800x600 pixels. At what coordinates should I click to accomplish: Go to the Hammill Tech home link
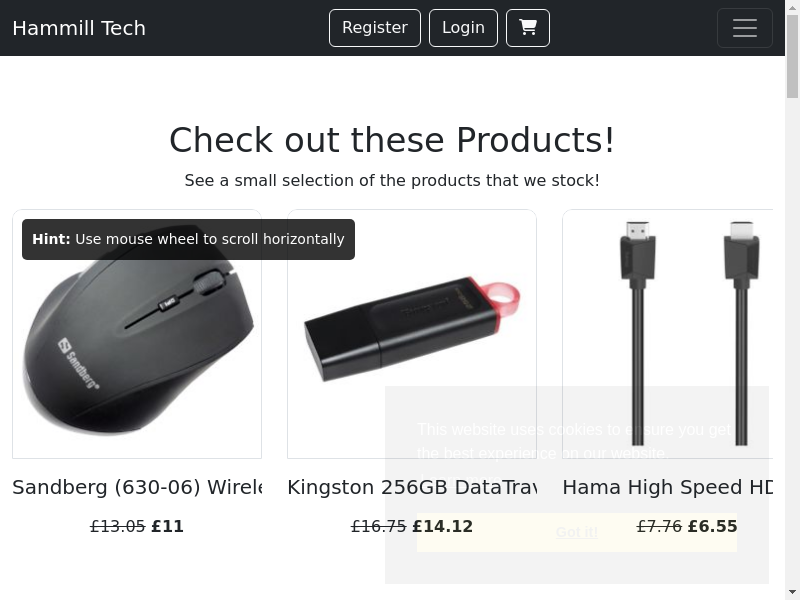(x=79, y=28)
